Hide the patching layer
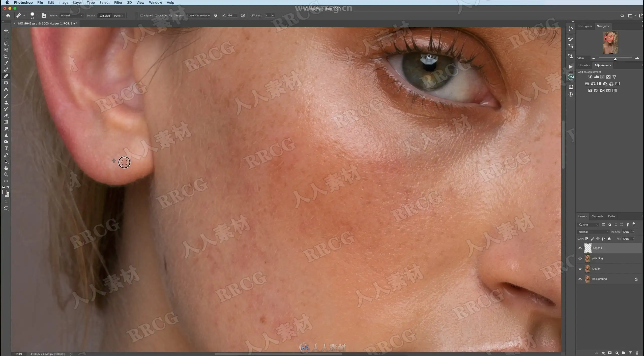Viewport: 644px width, 356px height. [x=580, y=258]
